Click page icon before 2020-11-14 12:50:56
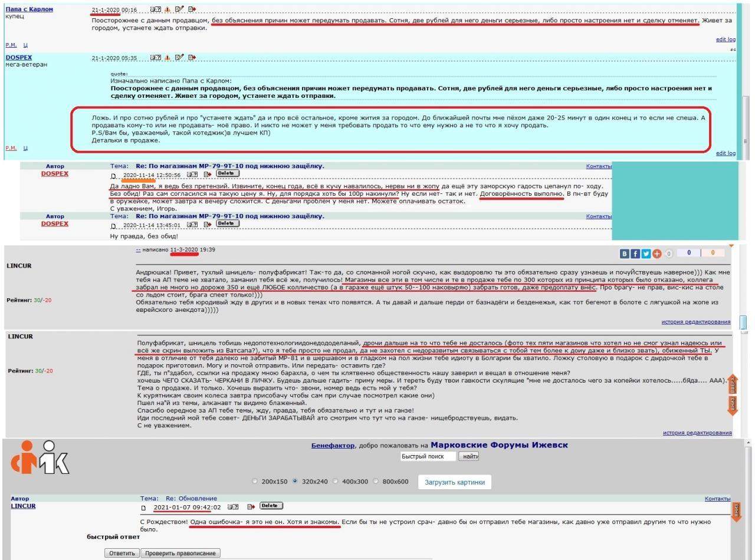The image size is (755, 560). pos(114,176)
